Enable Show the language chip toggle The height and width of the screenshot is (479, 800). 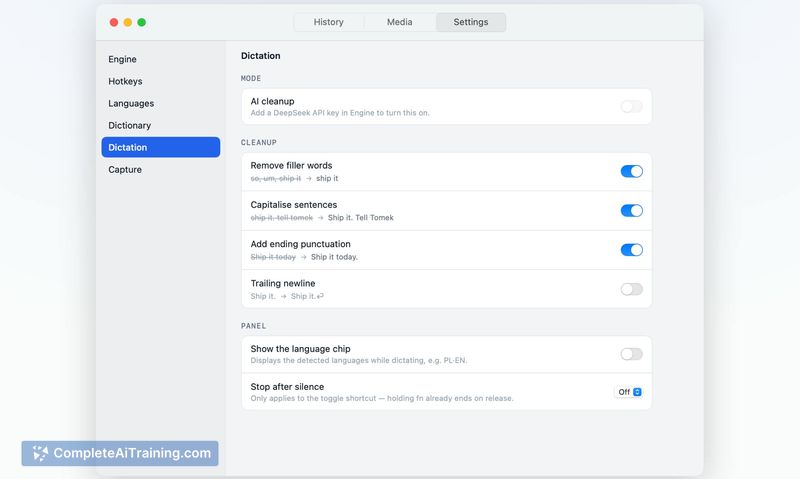632,354
